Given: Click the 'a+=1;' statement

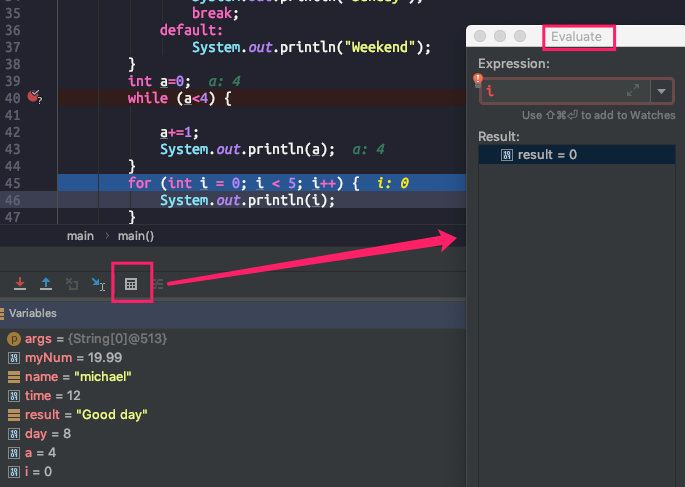Looking at the screenshot, I should point(179,132).
